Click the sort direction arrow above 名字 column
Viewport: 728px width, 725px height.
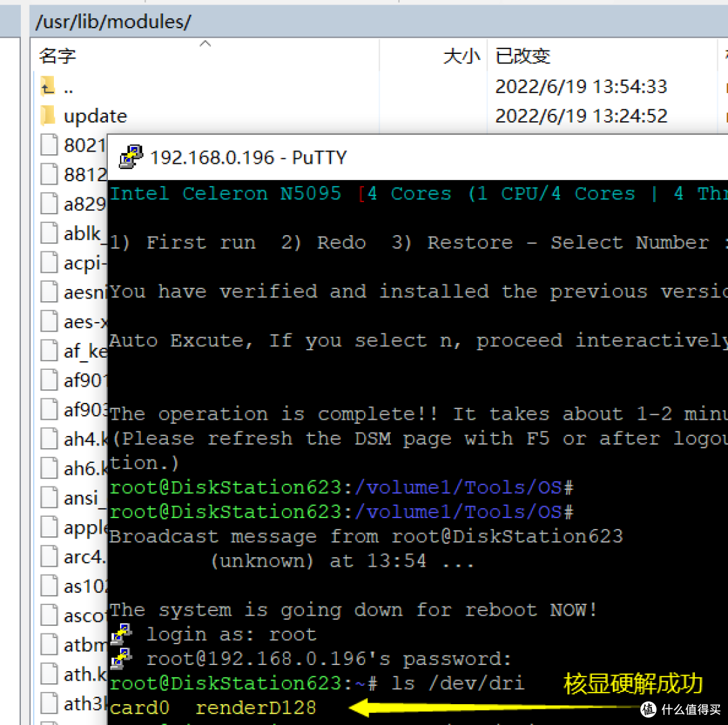(x=205, y=44)
